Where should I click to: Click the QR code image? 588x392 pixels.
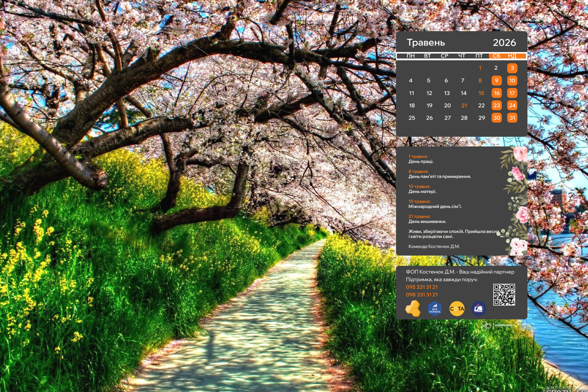pyautogui.click(x=504, y=294)
